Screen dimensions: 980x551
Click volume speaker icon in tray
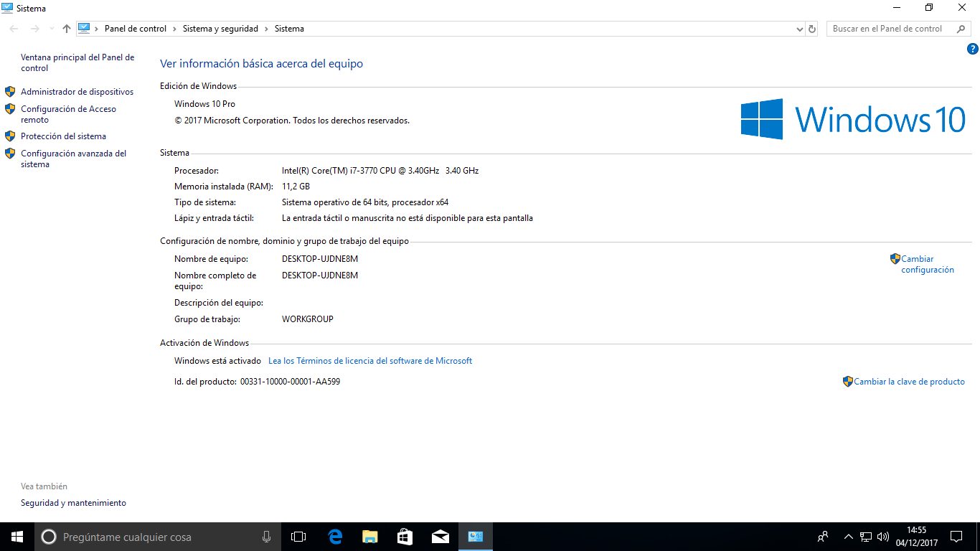(x=883, y=537)
